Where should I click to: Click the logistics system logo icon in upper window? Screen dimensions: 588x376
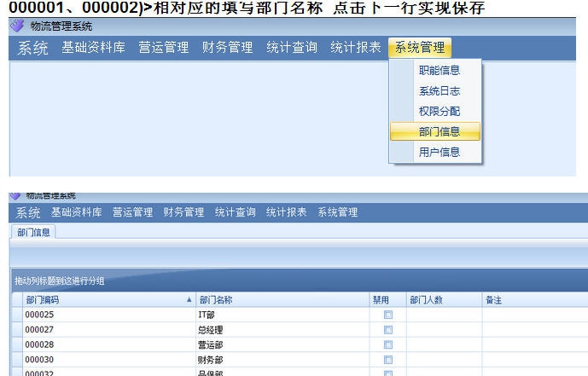click(x=17, y=26)
